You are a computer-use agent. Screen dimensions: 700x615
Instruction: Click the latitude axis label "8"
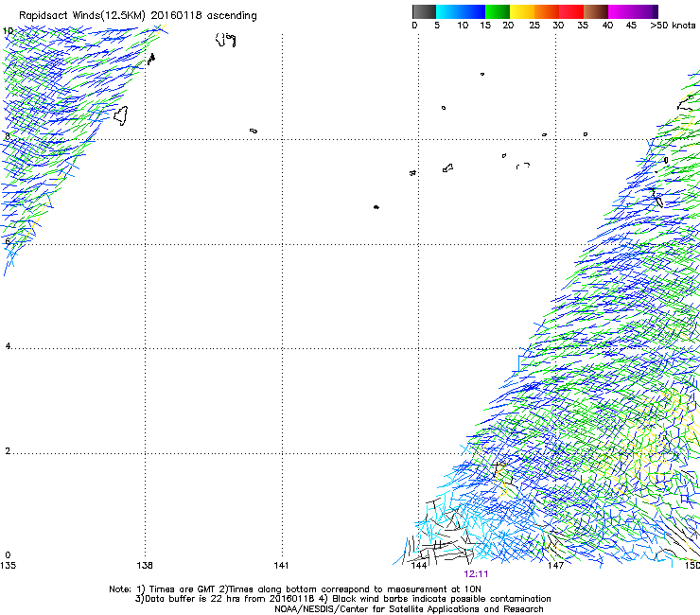click(x=8, y=136)
